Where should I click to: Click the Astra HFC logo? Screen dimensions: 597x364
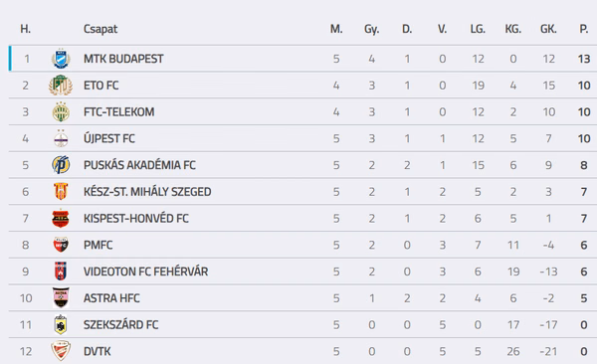[x=61, y=297]
